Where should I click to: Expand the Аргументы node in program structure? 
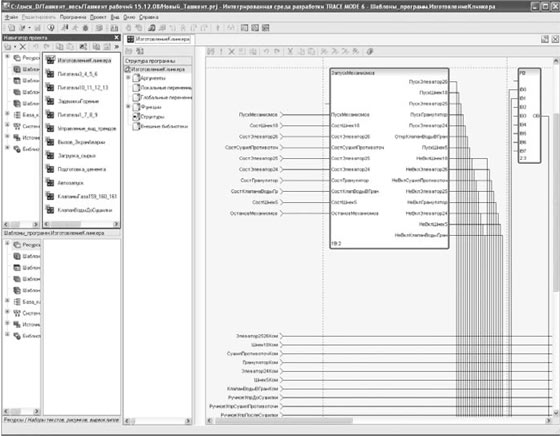click(128, 77)
